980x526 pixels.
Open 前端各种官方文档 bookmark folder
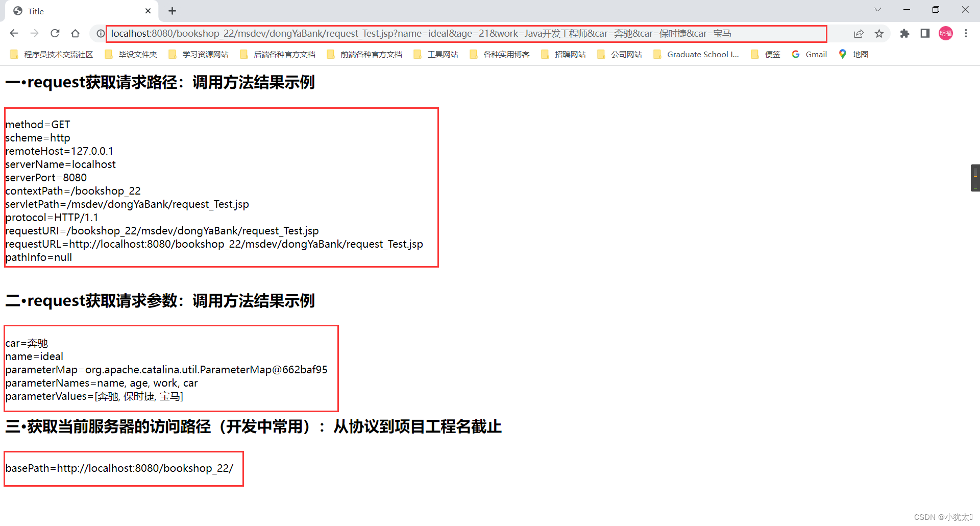[x=364, y=54]
